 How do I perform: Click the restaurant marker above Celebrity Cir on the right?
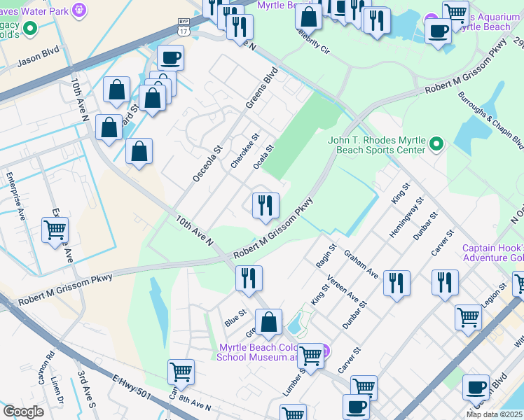377,22
